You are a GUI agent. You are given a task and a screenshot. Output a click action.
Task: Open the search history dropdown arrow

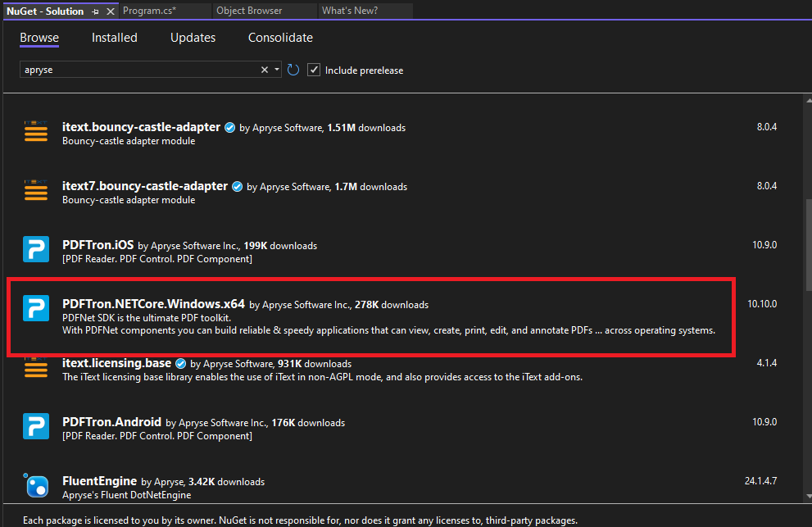coord(276,70)
